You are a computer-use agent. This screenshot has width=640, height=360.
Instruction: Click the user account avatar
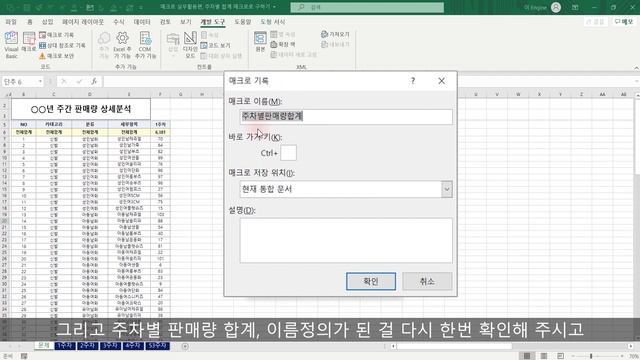click(556, 7)
